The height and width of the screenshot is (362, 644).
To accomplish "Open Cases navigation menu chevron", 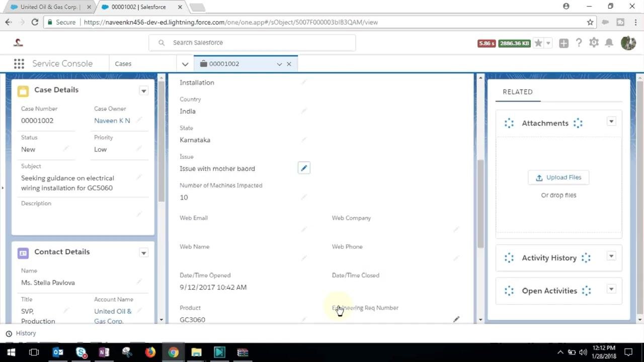I will click(185, 64).
